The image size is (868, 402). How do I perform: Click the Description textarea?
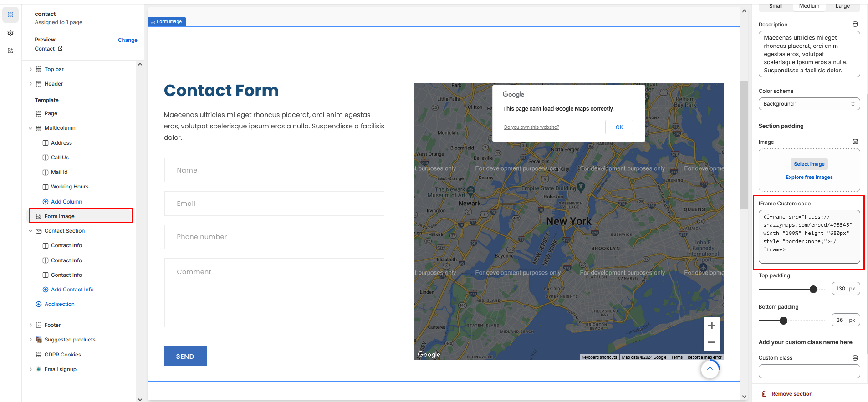(809, 54)
